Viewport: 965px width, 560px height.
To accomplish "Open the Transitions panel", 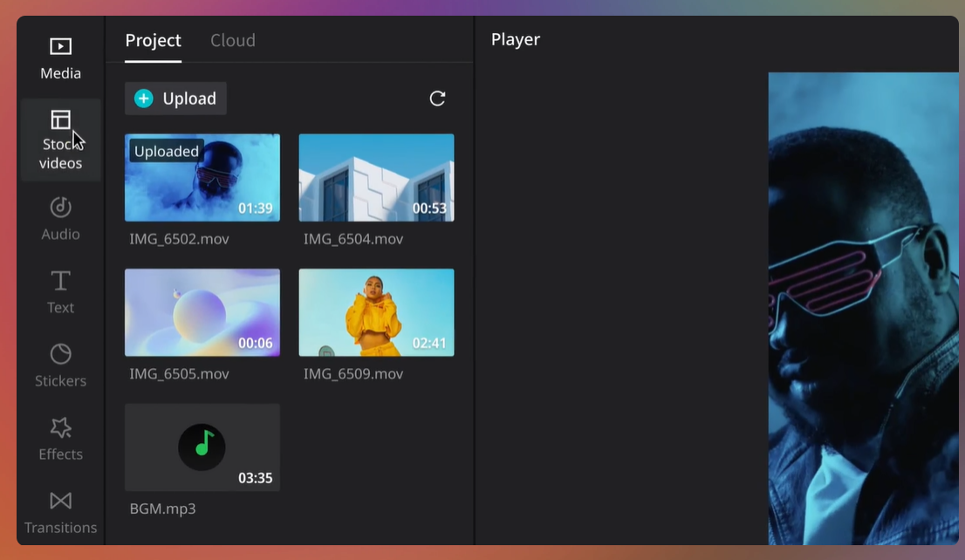I will 60,501.
